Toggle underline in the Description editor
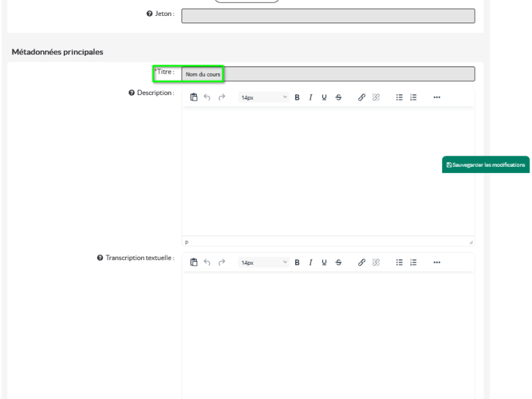The image size is (532, 399). 324,97
